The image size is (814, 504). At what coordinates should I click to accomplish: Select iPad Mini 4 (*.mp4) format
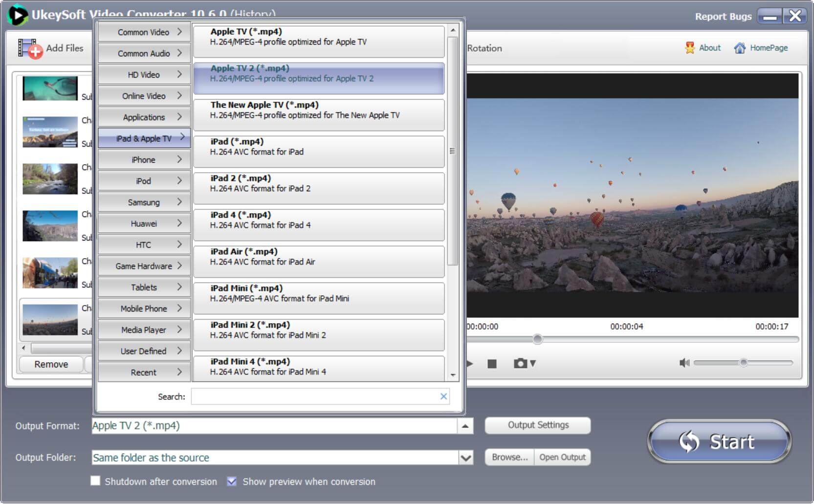(319, 369)
